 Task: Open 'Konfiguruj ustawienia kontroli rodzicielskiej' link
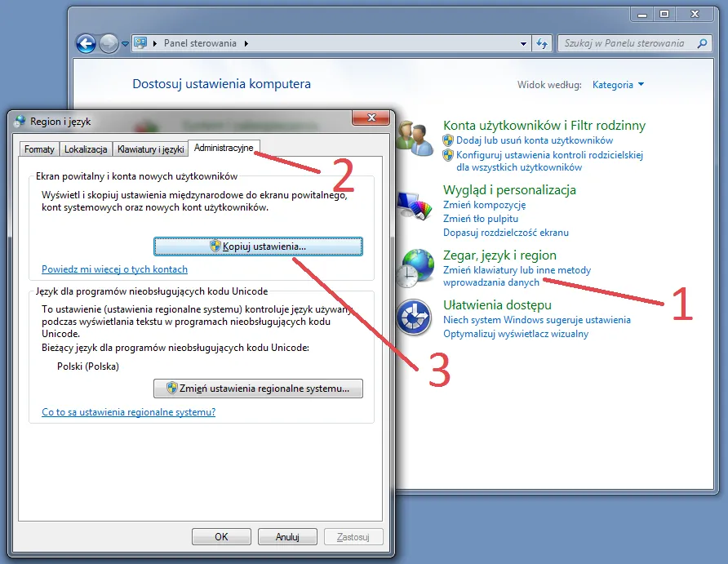pos(550,161)
